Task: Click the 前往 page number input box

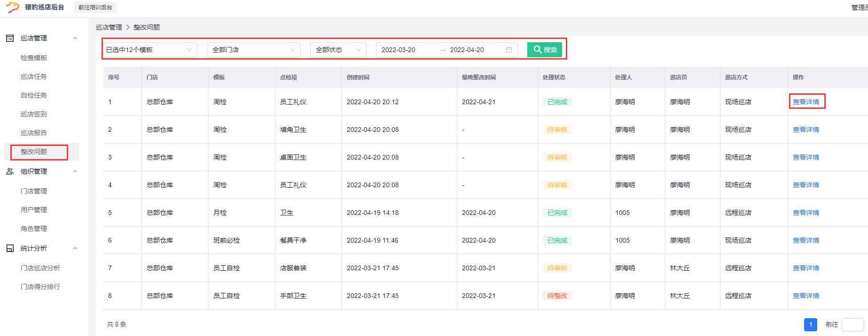Action: [852, 324]
